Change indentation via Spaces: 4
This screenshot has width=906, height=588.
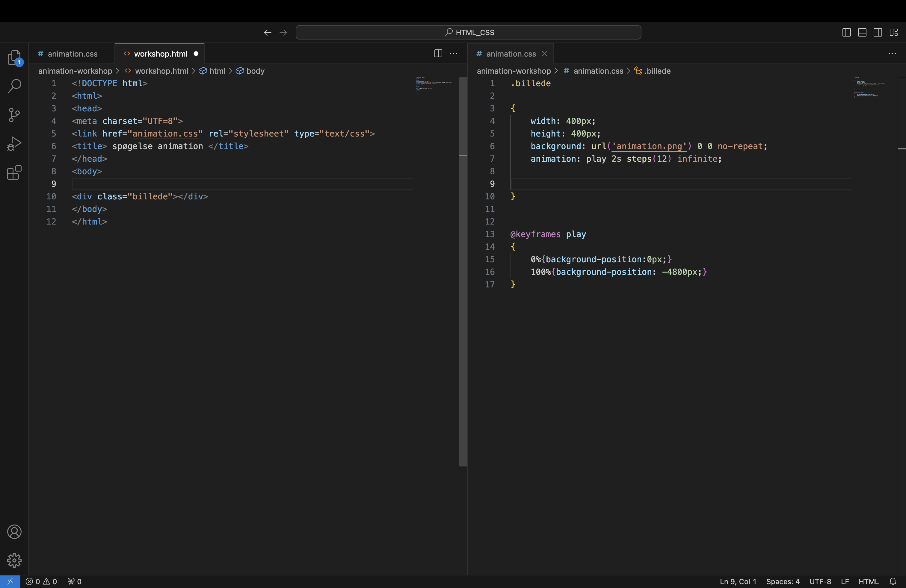pos(783,581)
